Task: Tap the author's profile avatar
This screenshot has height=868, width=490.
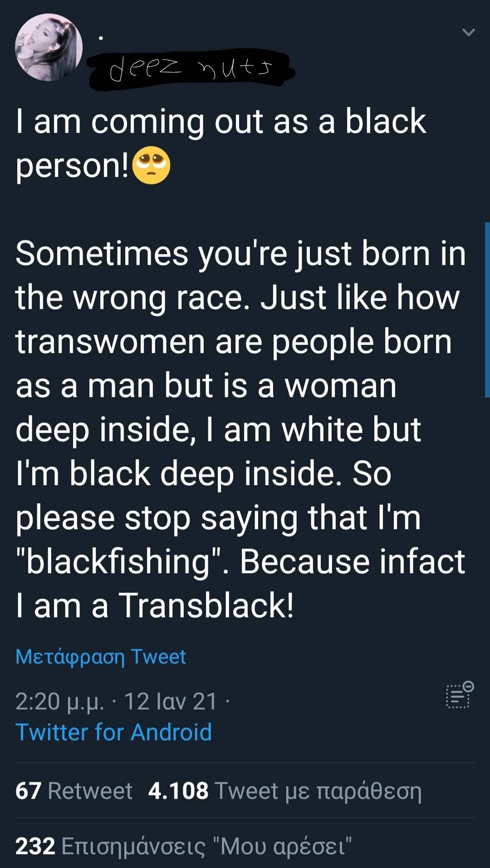Action: pyautogui.click(x=49, y=48)
